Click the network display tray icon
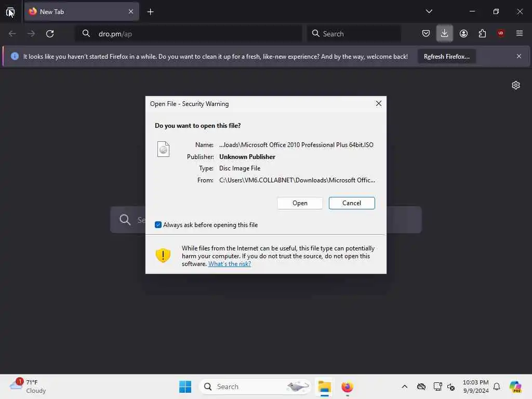Screen dimensions: 532x399 437,387
